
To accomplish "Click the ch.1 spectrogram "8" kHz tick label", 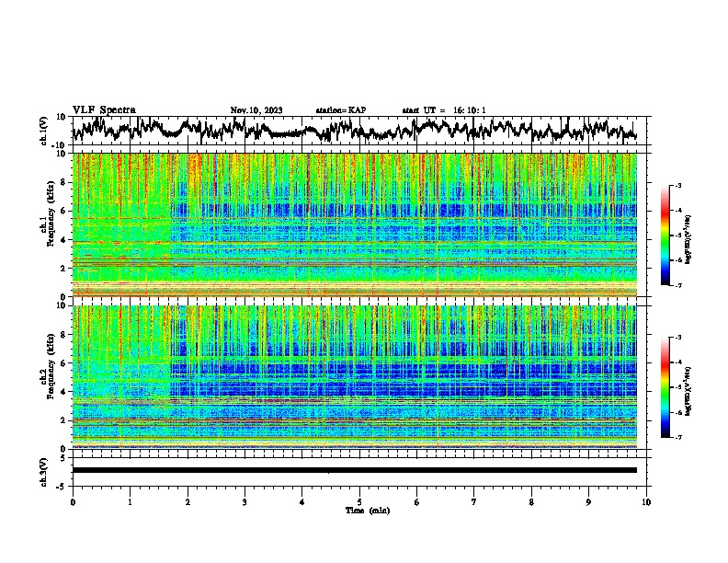I will [64, 182].
